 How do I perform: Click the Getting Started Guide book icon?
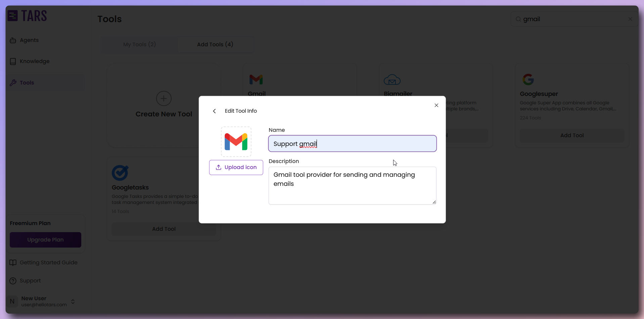pos(13,263)
